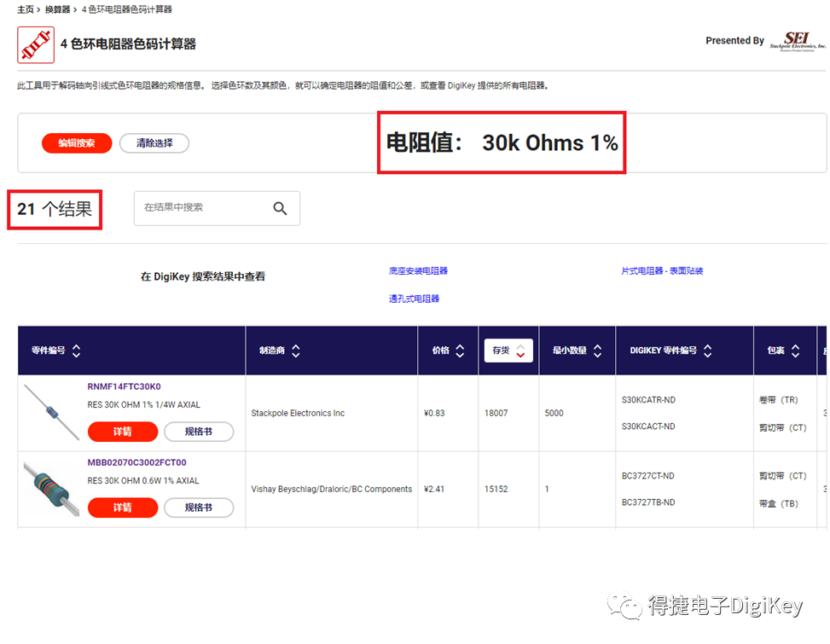Viewport: 830px width, 644px height.
Task: Sort by DIGIKEY 零件编号 column arrows
Action: (x=708, y=351)
